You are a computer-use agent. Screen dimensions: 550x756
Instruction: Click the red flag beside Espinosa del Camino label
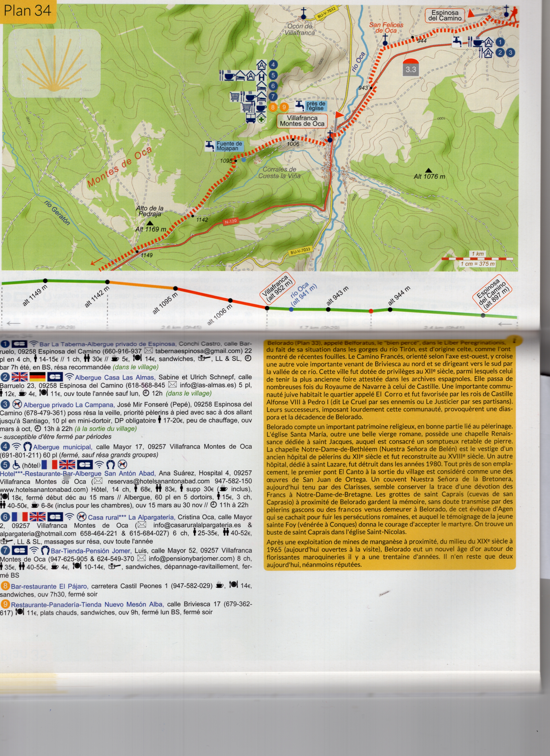pos(471,14)
